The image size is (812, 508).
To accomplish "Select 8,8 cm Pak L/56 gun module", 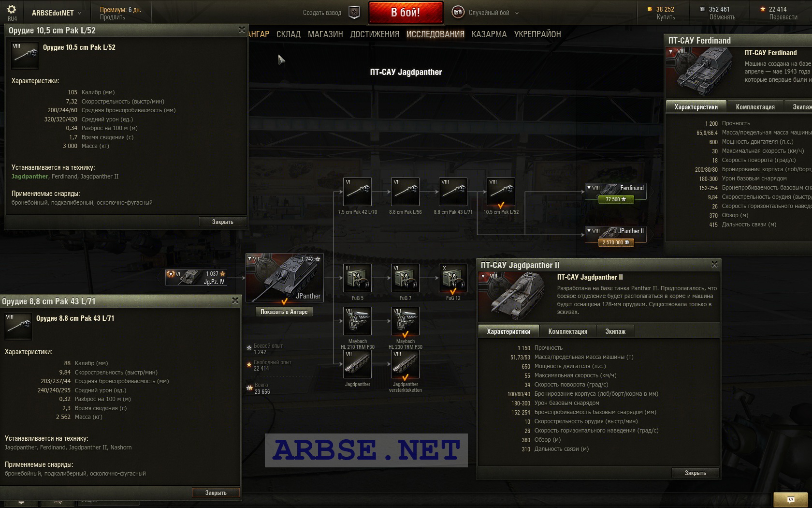I will [405, 192].
